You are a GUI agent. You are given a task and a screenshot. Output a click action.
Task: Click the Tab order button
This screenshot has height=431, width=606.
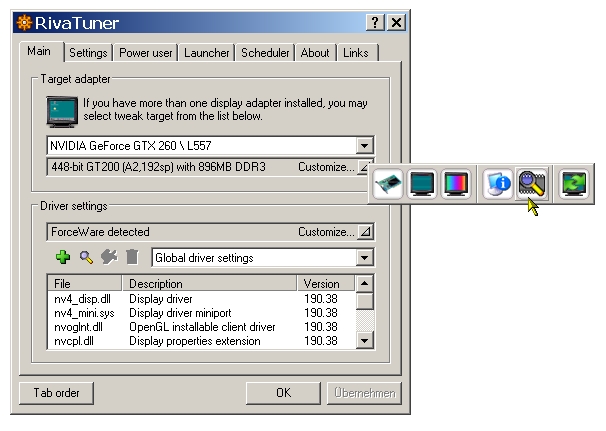click(56, 393)
